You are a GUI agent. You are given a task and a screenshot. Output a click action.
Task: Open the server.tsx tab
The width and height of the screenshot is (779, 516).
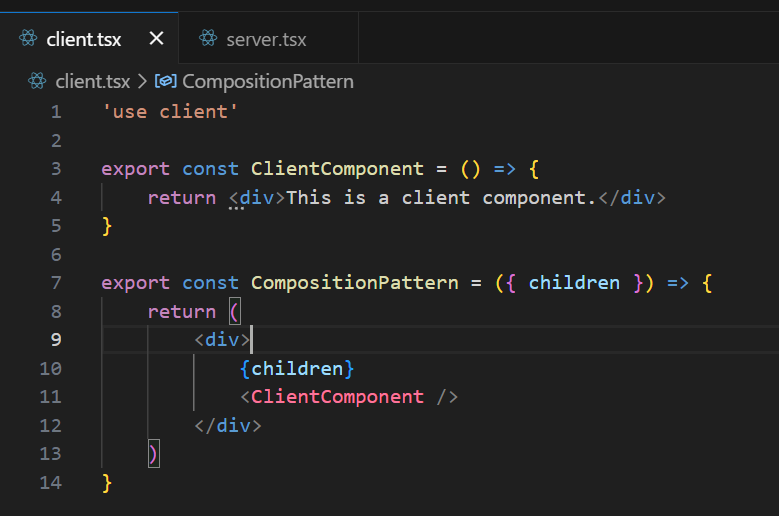268,39
